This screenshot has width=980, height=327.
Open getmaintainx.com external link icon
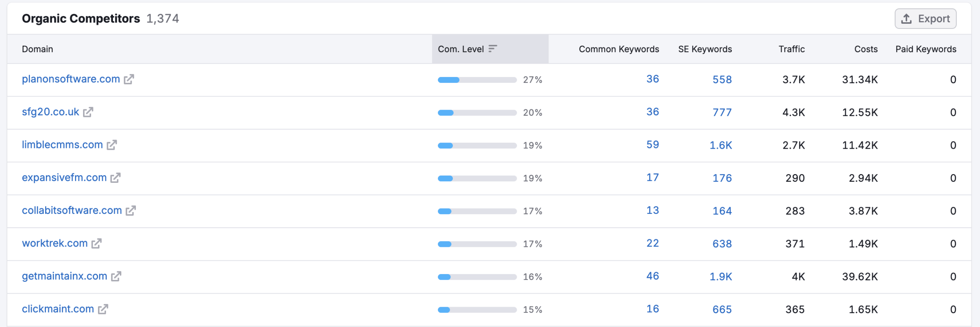click(x=116, y=276)
